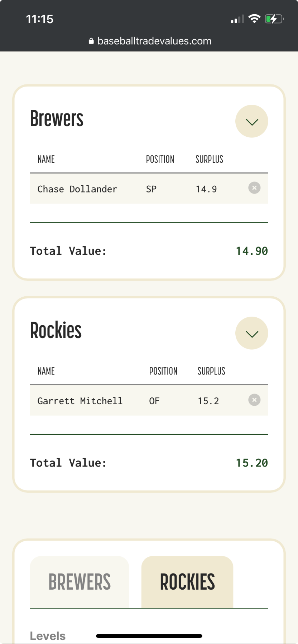Viewport: 298px width, 644px height.
Task: Tap the lock icon in address bar
Action: pyautogui.click(x=91, y=41)
